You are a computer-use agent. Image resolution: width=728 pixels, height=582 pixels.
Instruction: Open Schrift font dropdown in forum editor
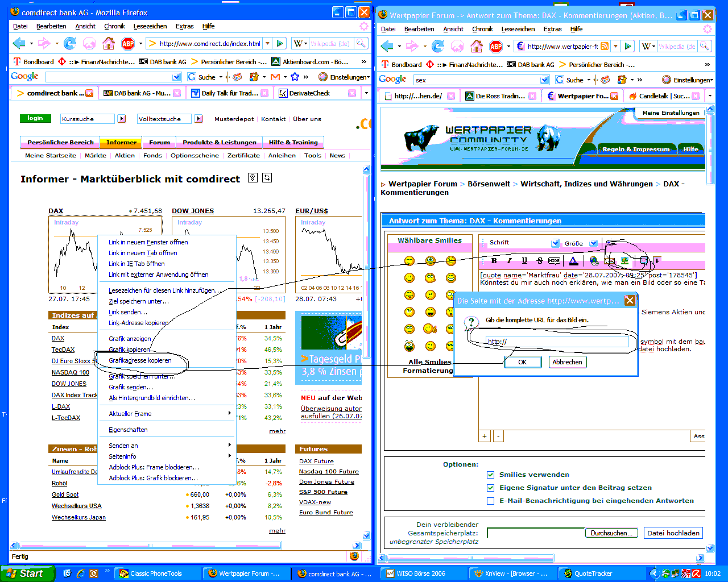[555, 243]
